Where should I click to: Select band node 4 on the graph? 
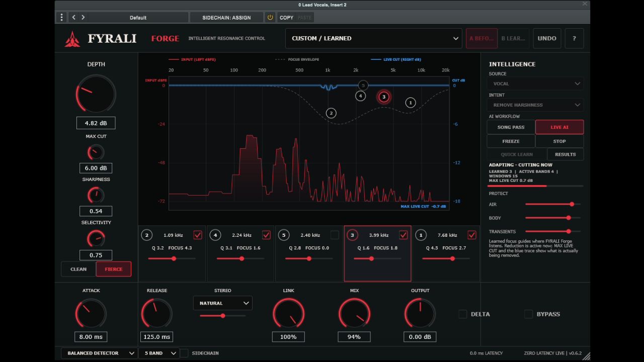pos(360,96)
